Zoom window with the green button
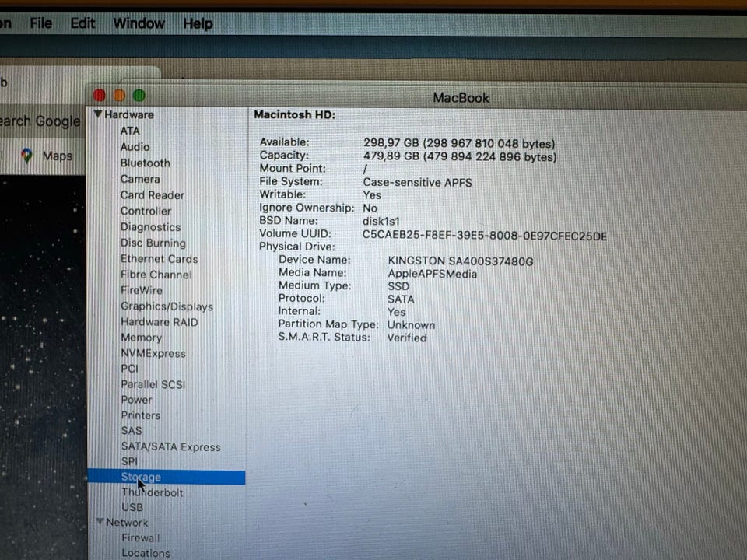 point(139,95)
